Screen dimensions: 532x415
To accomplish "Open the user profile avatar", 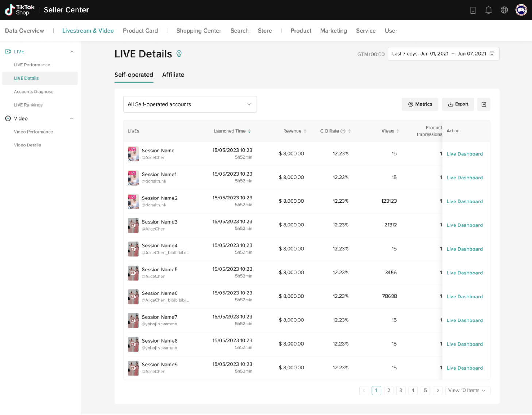I will point(521,10).
